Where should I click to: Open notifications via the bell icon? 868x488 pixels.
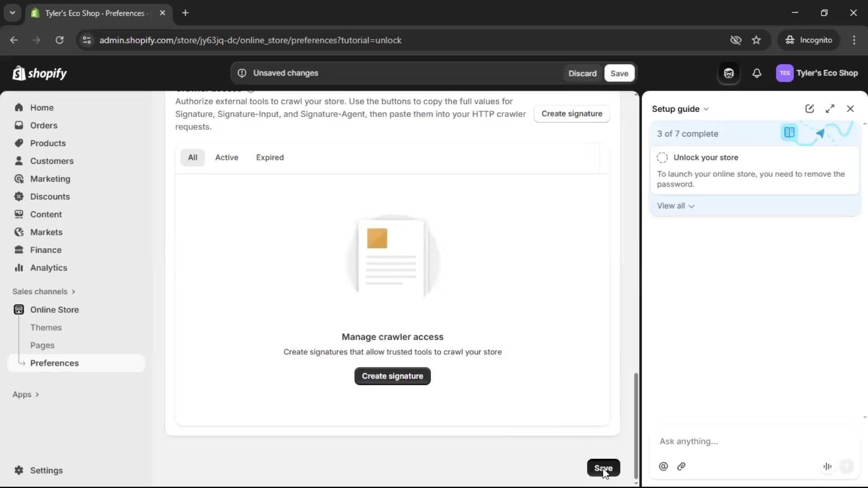757,73
